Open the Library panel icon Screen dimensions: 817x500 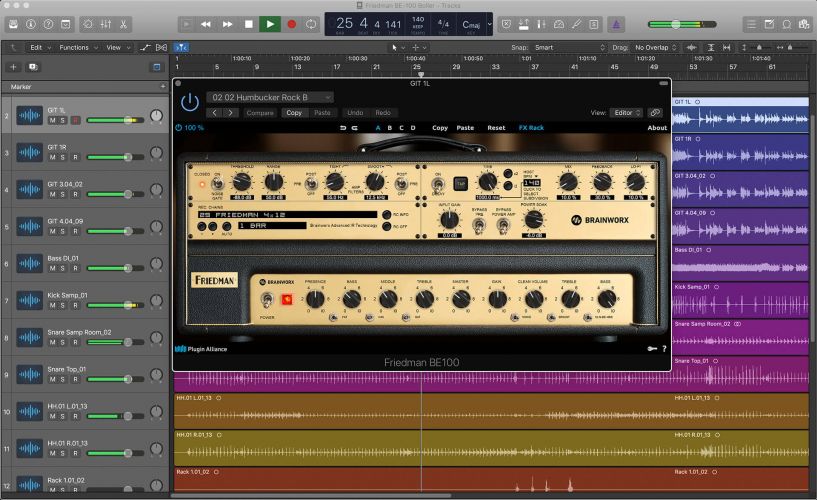(14, 24)
